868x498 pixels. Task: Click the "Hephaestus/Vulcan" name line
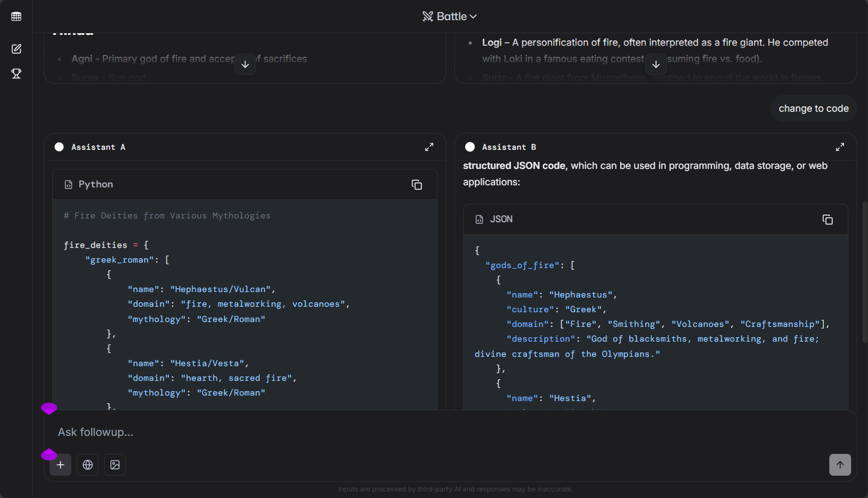coord(202,289)
